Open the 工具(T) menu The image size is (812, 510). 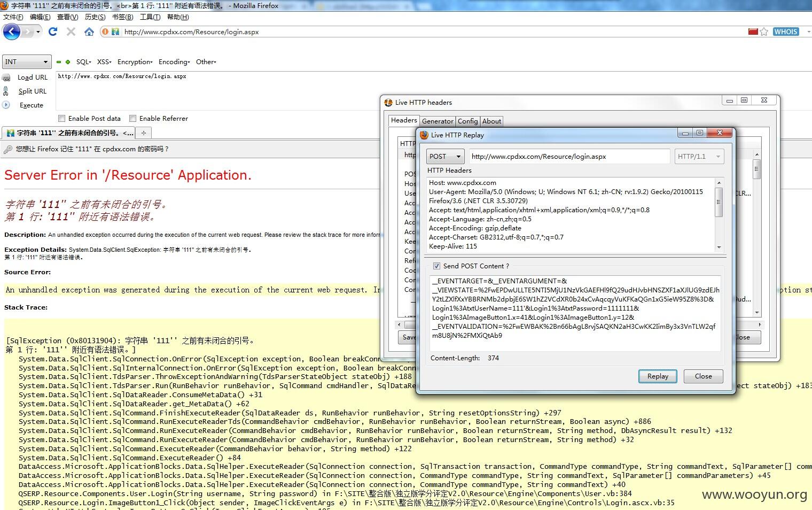(150, 17)
